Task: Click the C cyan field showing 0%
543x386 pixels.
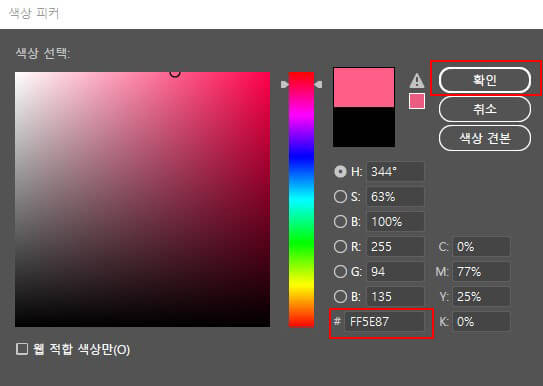Action: click(481, 246)
